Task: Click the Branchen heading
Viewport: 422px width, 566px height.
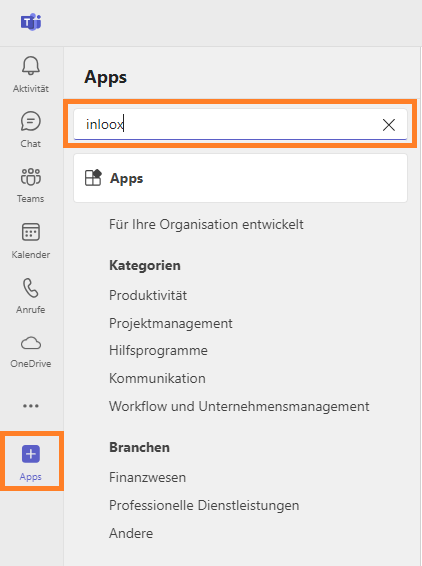Action: [139, 448]
